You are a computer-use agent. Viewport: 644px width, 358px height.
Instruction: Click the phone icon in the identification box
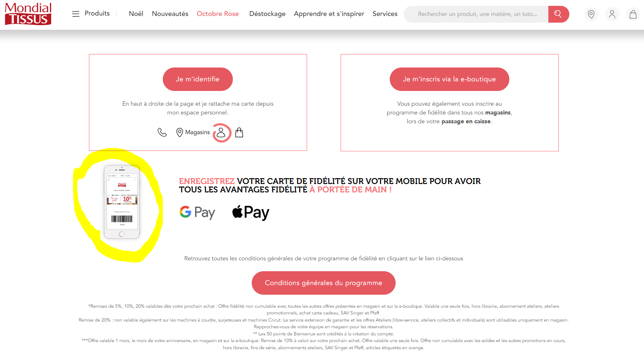pyautogui.click(x=162, y=132)
